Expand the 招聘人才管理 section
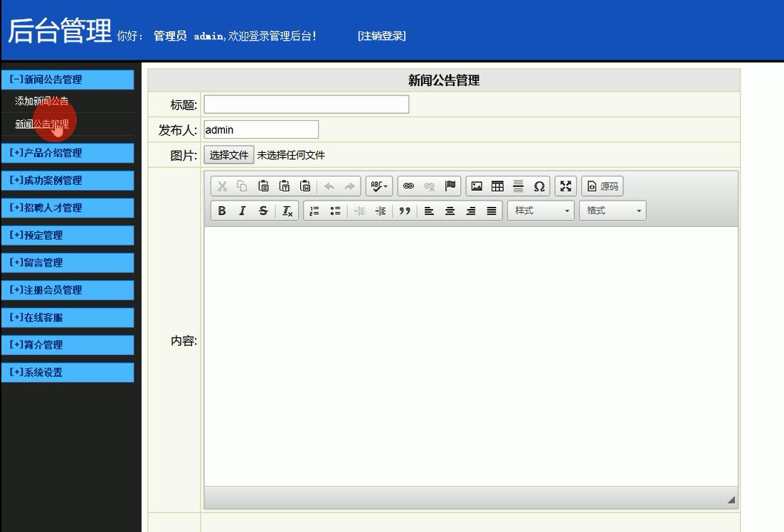 click(x=68, y=208)
